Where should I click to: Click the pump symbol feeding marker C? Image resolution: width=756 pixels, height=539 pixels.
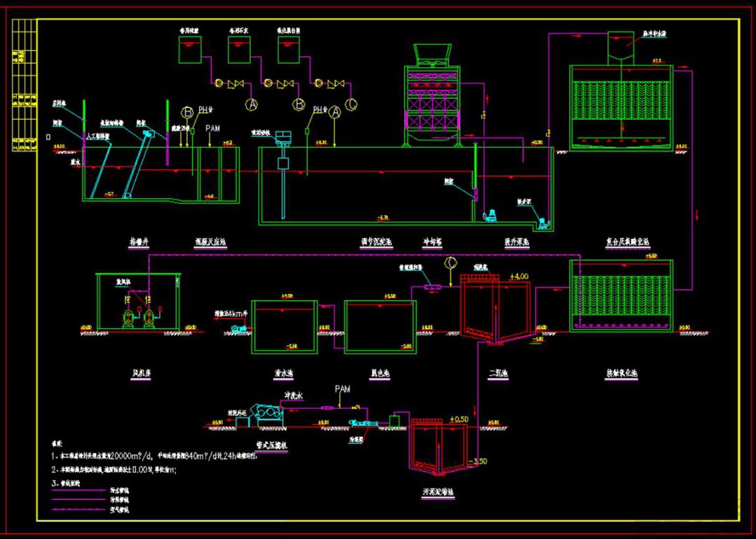318,83
